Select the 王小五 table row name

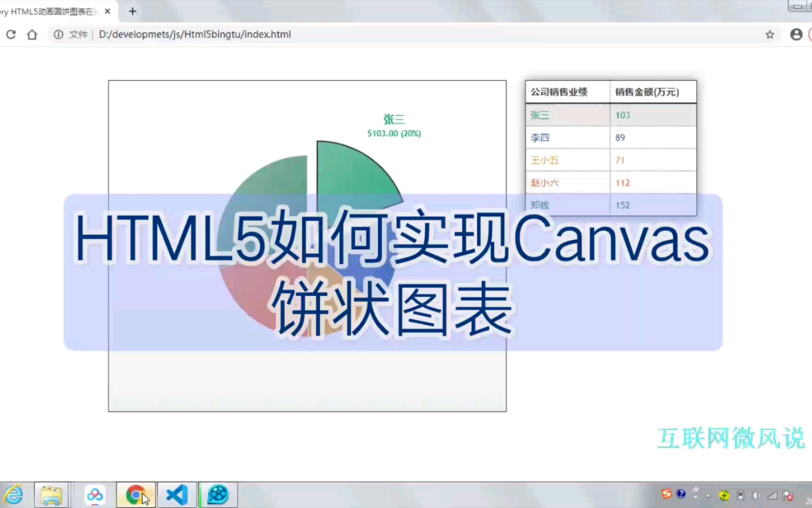pyautogui.click(x=545, y=160)
